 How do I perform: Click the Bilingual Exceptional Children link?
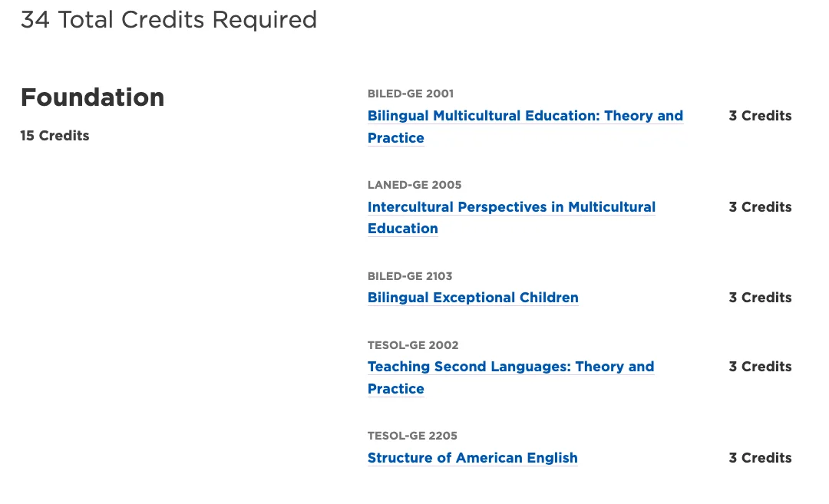pos(473,298)
